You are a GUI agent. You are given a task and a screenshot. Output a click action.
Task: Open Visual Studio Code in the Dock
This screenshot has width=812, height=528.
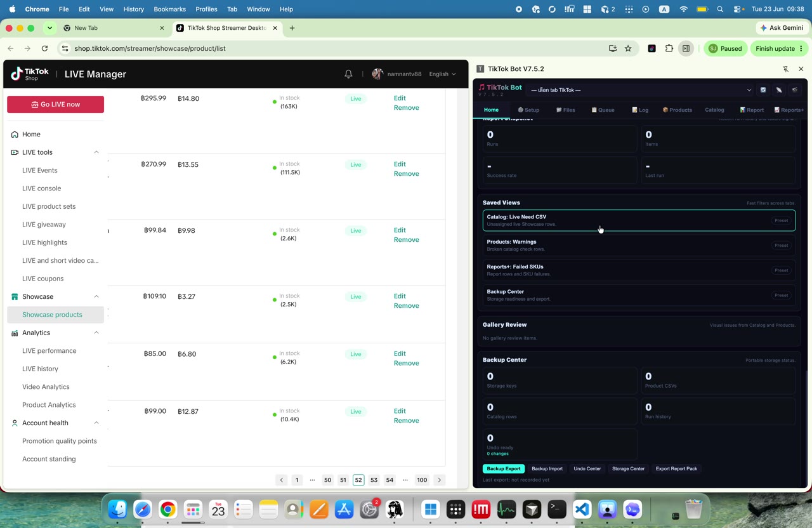pyautogui.click(x=582, y=509)
